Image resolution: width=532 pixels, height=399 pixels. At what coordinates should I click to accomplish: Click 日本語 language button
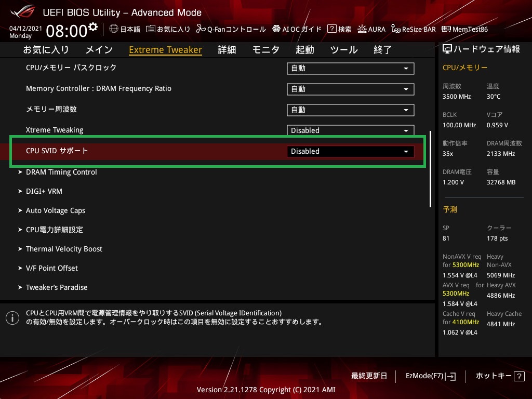click(130, 29)
